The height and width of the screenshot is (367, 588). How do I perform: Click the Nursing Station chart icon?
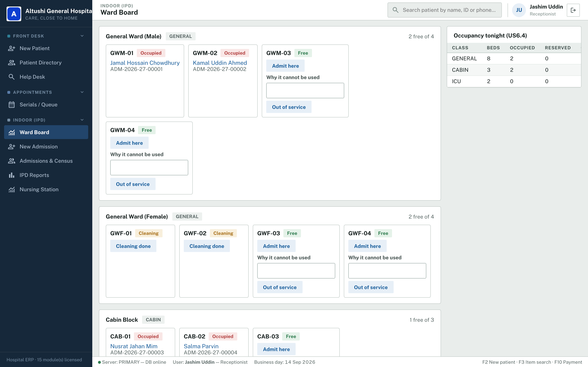pos(12,190)
